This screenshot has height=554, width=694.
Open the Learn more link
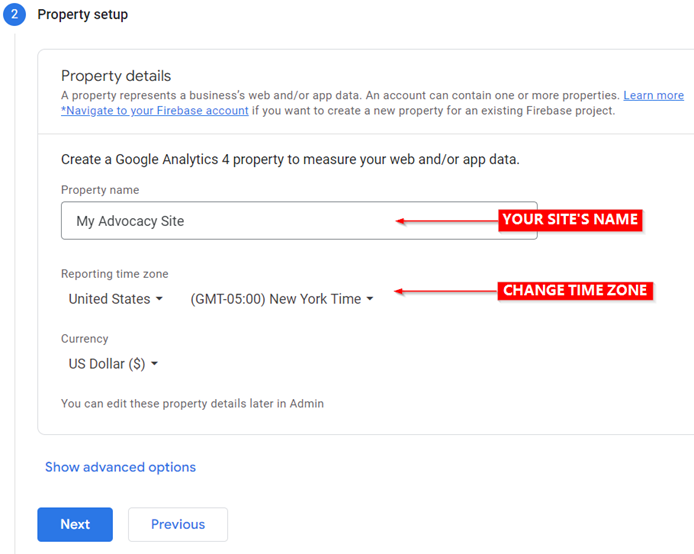click(x=653, y=95)
